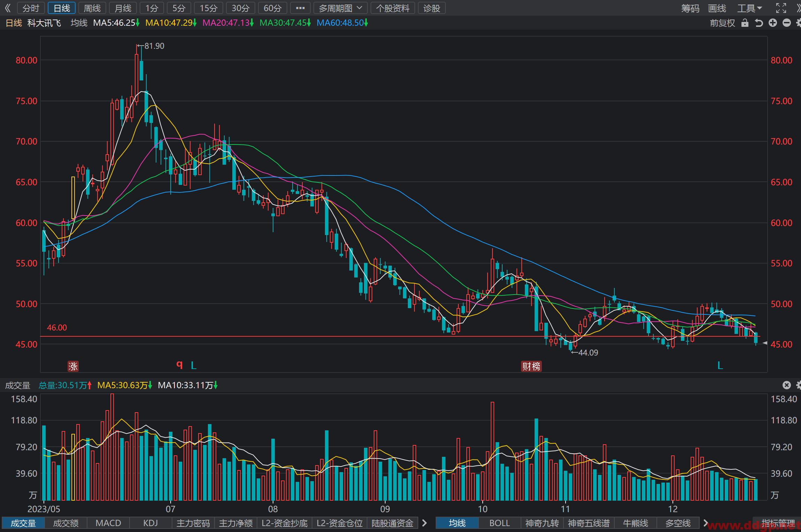The image size is (801, 532).
Task: Select 神奇五线谱 indicator
Action: click(589, 523)
